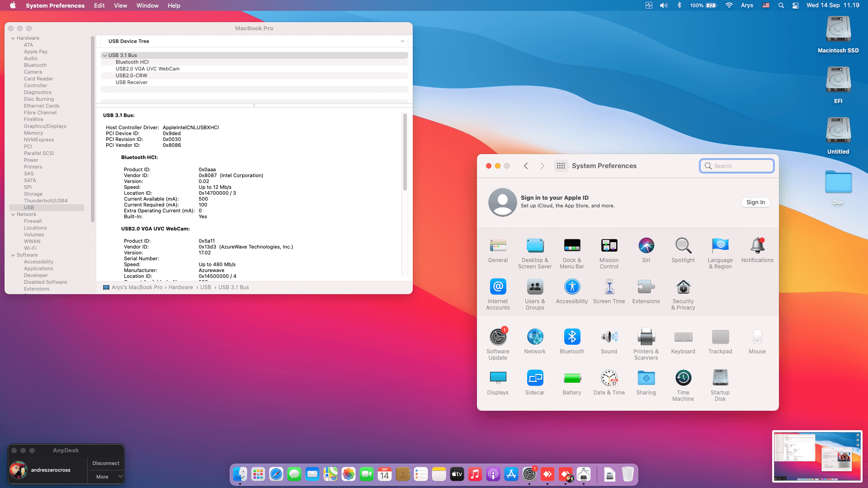The image size is (868, 488).
Task: Go forward in System Preferences
Action: coord(542,166)
